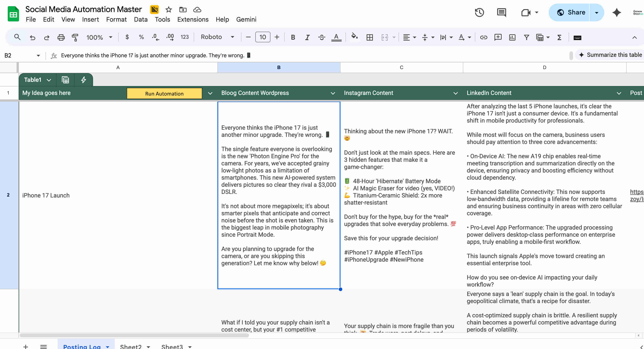Open version history clock icon
644x349 pixels.
[479, 12]
